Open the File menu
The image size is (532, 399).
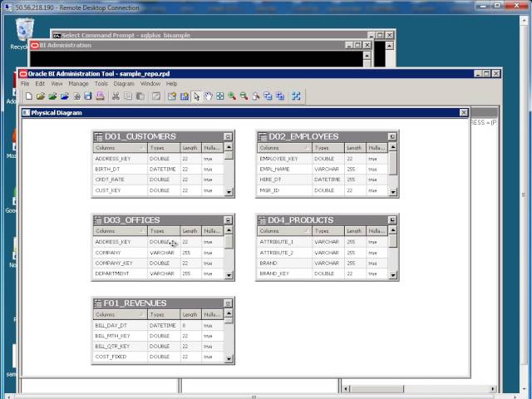click(x=25, y=83)
